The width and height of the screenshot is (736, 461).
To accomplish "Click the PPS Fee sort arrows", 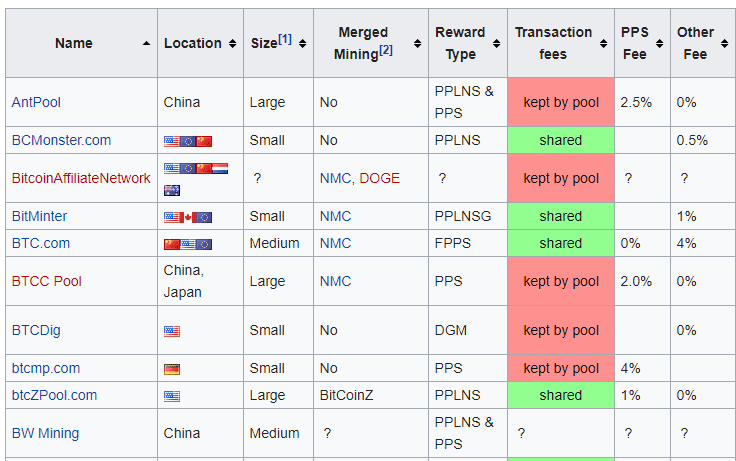I will [659, 44].
